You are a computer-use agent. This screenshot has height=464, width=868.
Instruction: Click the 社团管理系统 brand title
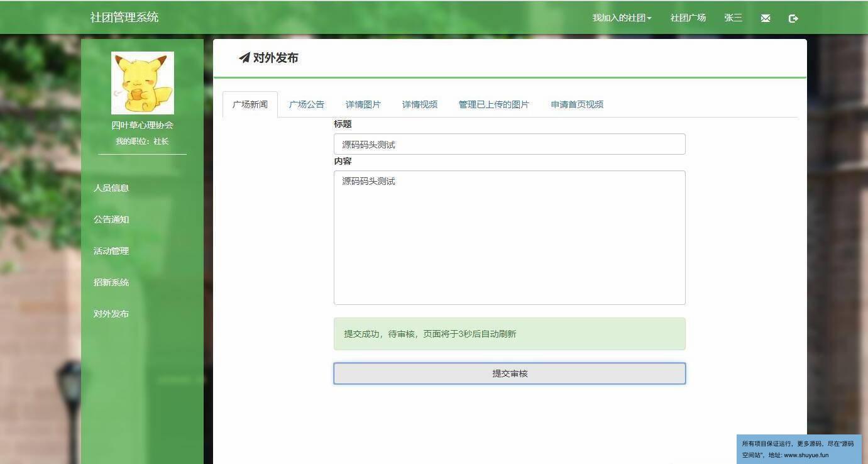[x=124, y=17]
